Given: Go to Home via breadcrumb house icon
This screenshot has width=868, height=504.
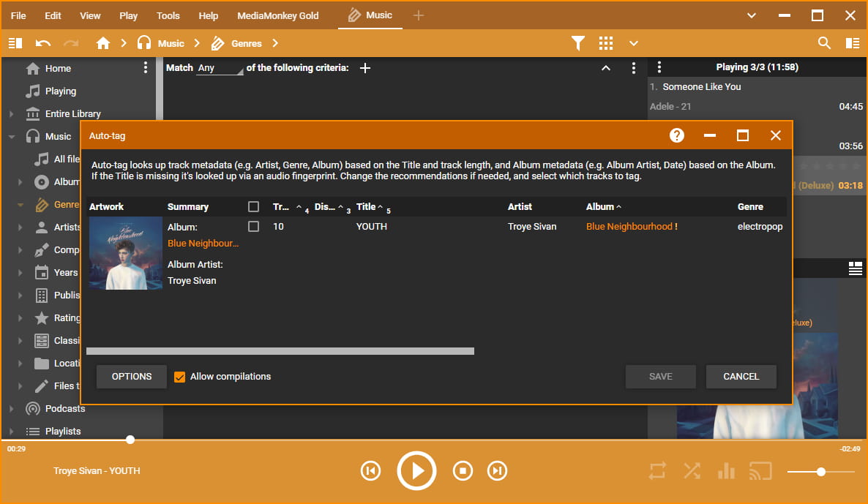Looking at the screenshot, I should pos(103,43).
